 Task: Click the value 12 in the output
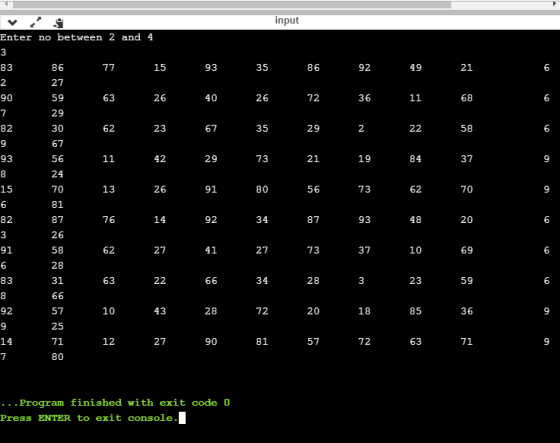[109, 342]
